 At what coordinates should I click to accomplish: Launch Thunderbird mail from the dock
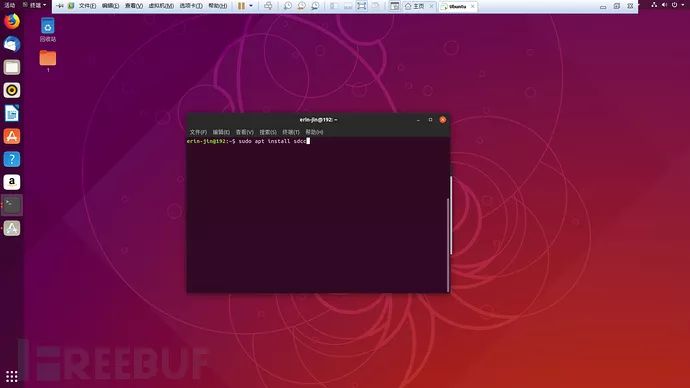12,44
